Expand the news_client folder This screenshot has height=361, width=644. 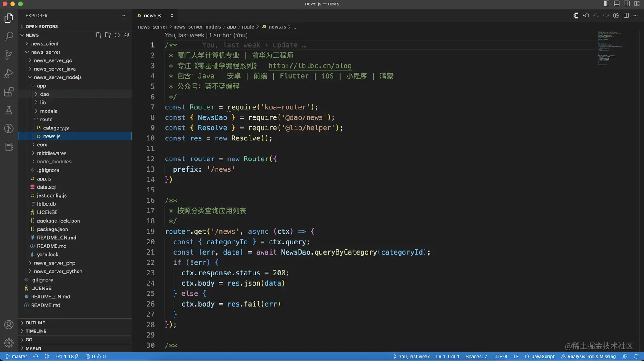coord(75,43)
